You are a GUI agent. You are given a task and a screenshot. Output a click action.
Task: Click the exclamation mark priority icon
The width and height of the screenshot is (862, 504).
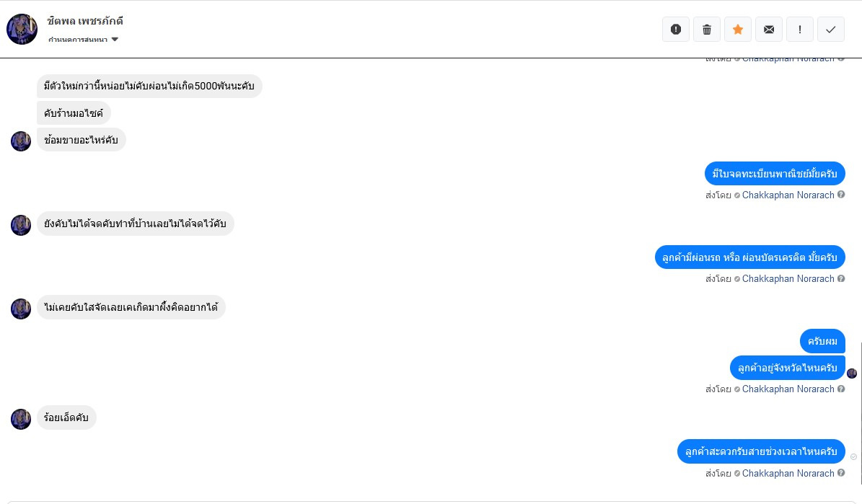pyautogui.click(x=800, y=29)
